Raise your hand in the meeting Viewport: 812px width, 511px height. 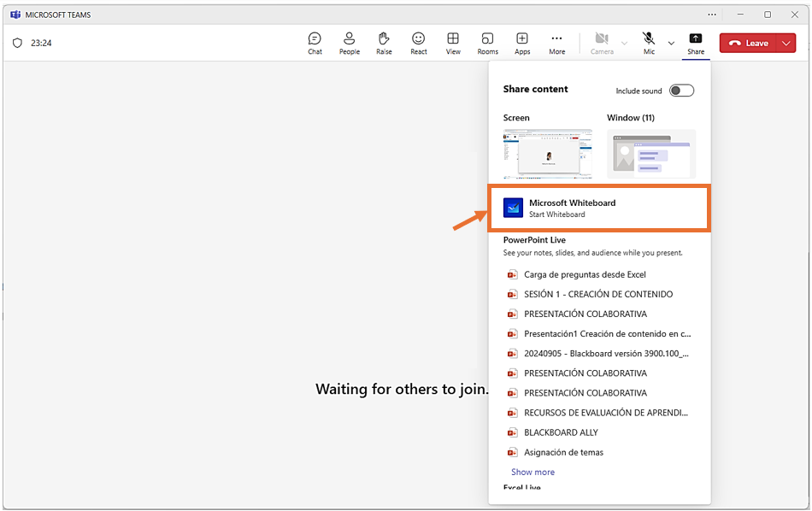pos(384,43)
